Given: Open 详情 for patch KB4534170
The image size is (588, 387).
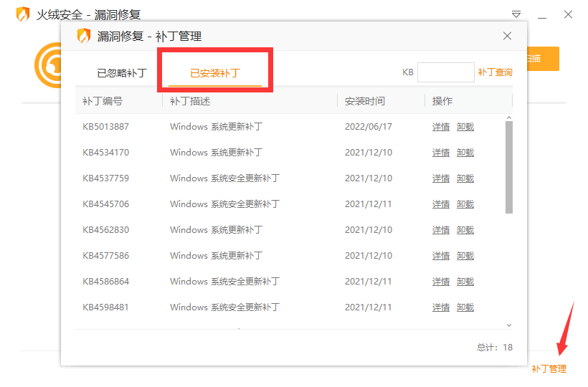Looking at the screenshot, I should point(440,153).
